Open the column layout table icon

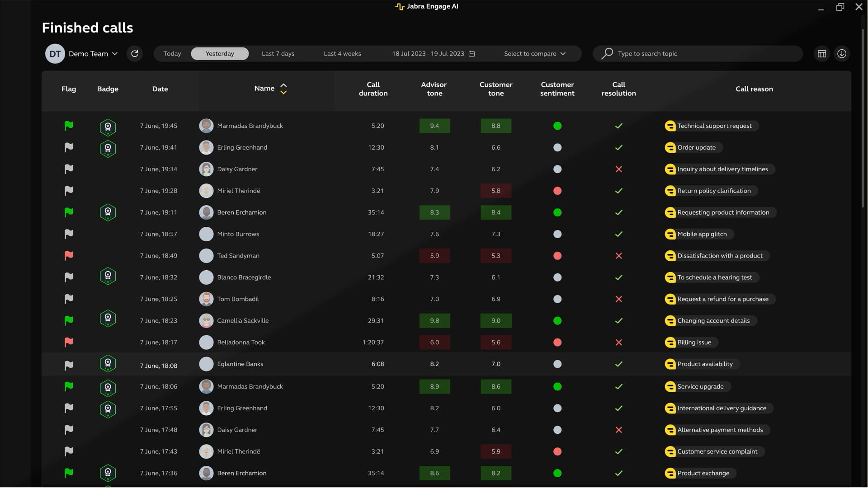point(822,54)
